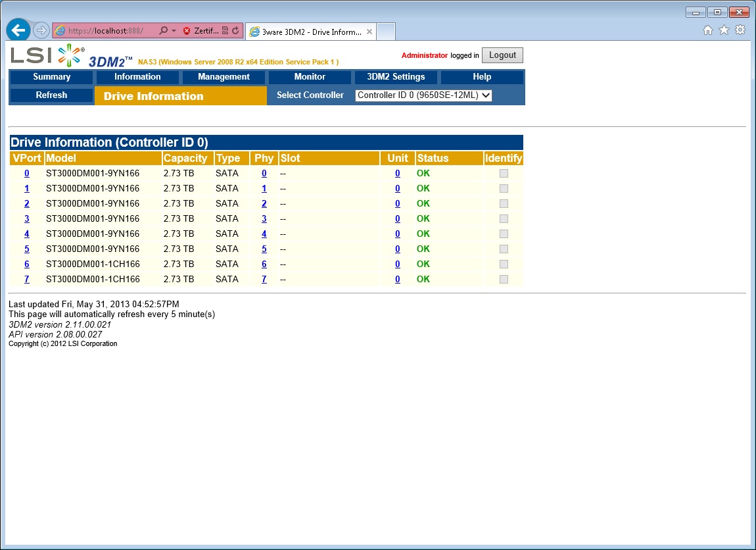Screen dimensions: 756x550
Task: Click OK status in VPort 5 row
Action: 423,249
